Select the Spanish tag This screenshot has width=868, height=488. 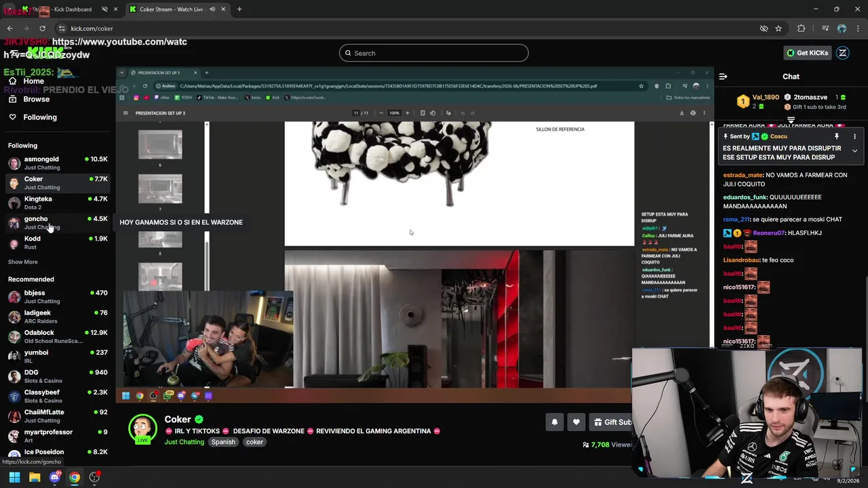(223, 442)
